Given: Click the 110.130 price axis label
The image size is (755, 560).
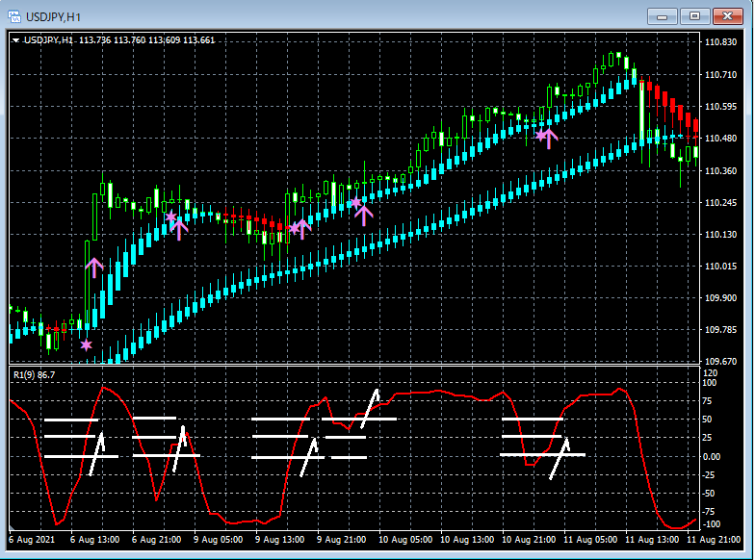Looking at the screenshot, I should tap(720, 235).
